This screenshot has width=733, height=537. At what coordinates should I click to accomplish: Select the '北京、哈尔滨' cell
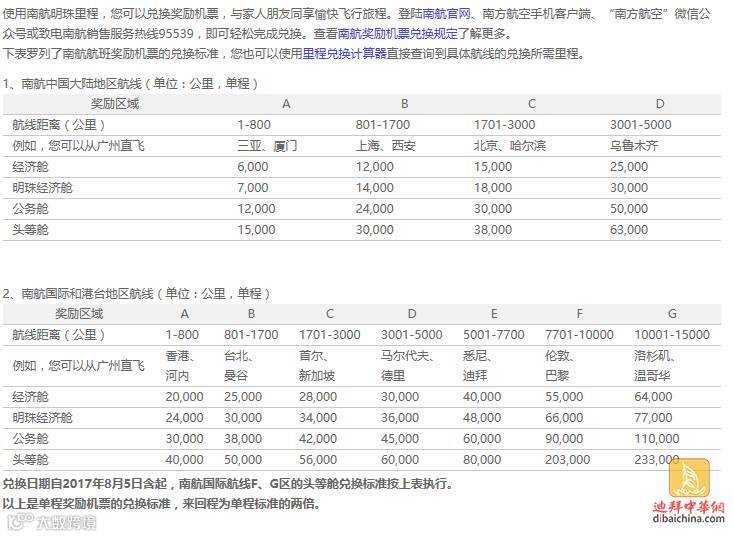pyautogui.click(x=510, y=146)
